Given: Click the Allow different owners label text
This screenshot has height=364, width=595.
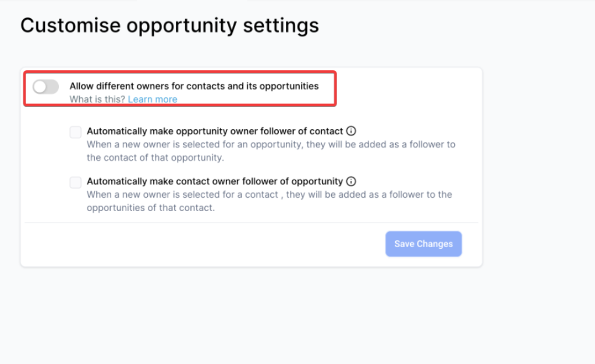Looking at the screenshot, I should point(194,86).
